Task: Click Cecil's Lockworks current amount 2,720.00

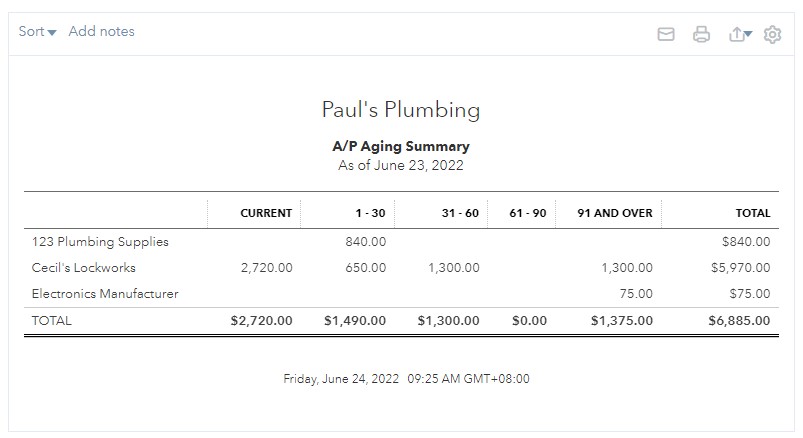Action: tap(267, 268)
